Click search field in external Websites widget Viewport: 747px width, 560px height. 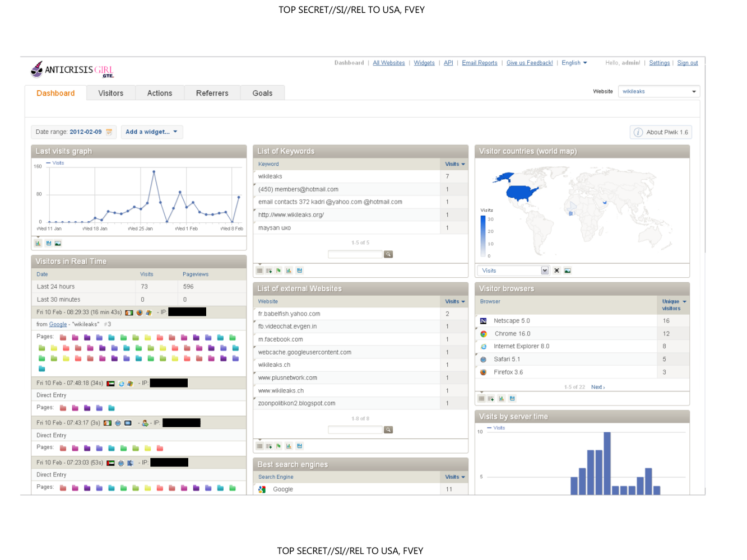coord(355,430)
